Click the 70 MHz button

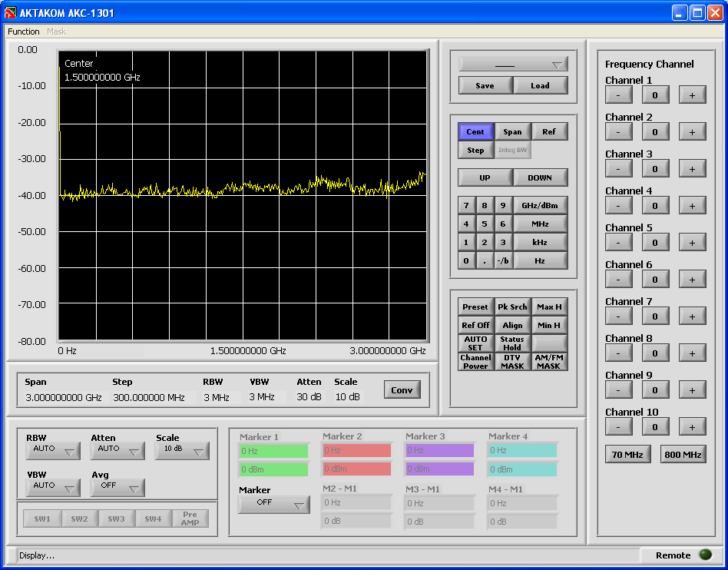point(627,454)
